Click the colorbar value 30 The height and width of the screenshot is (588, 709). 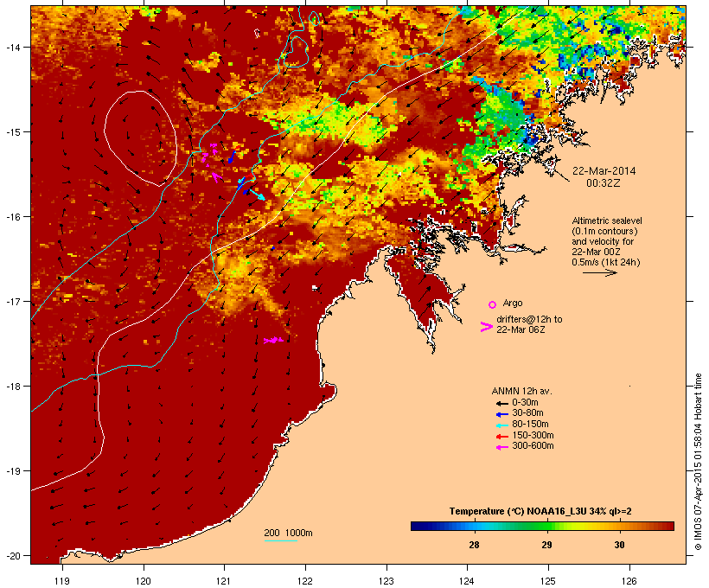(619, 545)
